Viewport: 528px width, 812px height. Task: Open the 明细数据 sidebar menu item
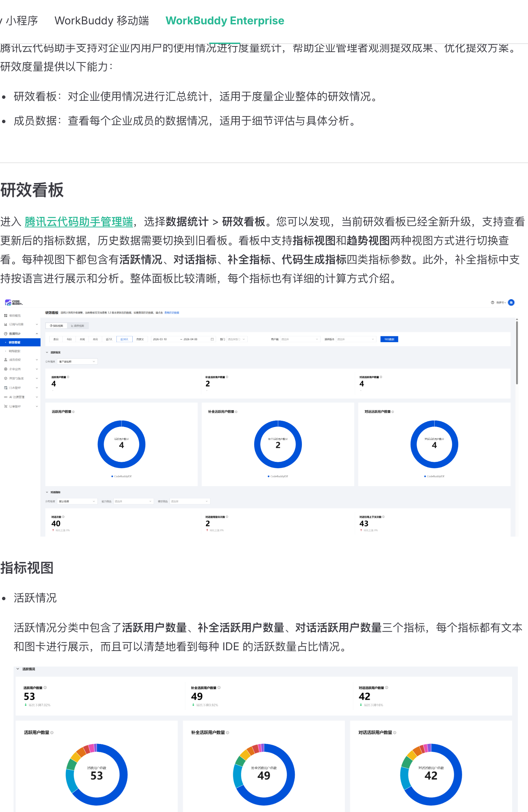pyautogui.click(x=20, y=351)
